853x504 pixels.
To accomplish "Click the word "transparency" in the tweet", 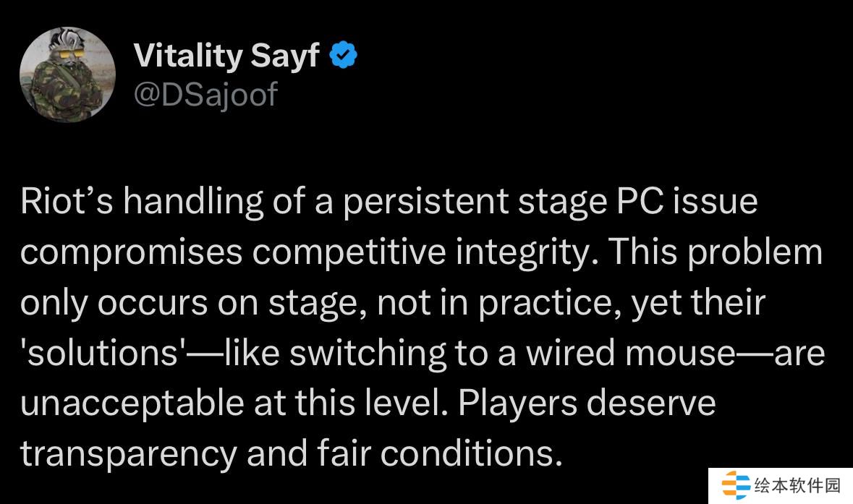I will tap(128, 453).
